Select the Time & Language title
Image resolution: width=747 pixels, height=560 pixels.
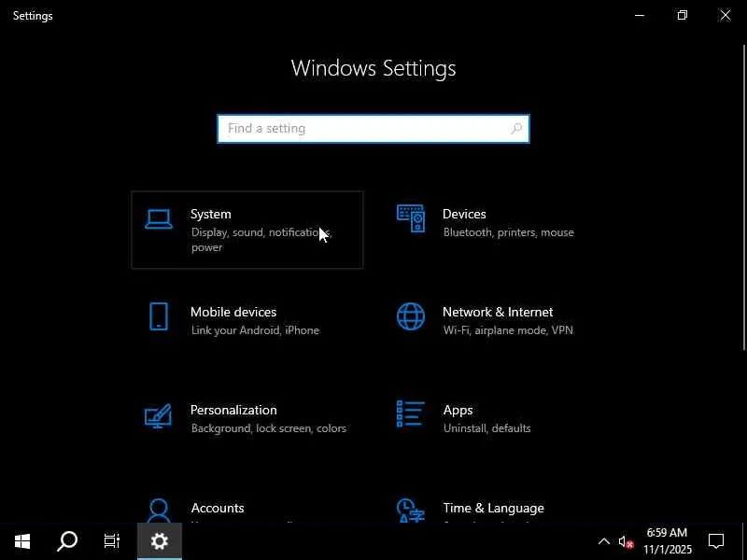(494, 508)
